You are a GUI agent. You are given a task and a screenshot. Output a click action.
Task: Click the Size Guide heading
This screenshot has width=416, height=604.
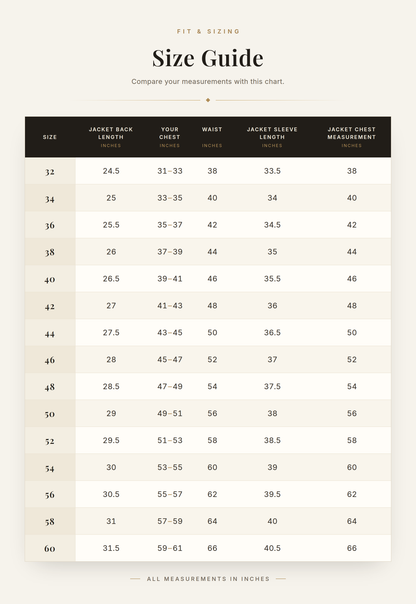coord(208,58)
